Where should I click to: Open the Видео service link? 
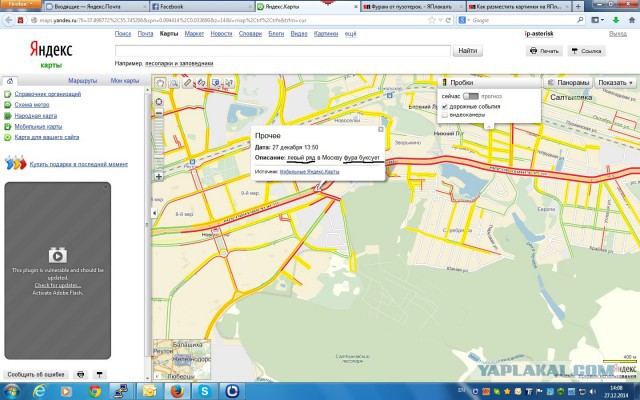(x=299, y=34)
